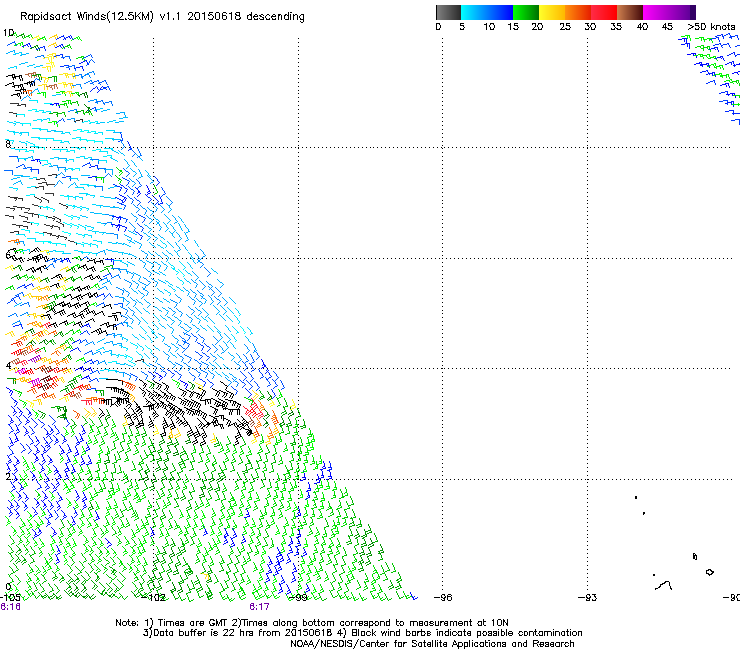
Task: Click the latitude '8' axis label
Action: coord(8,144)
